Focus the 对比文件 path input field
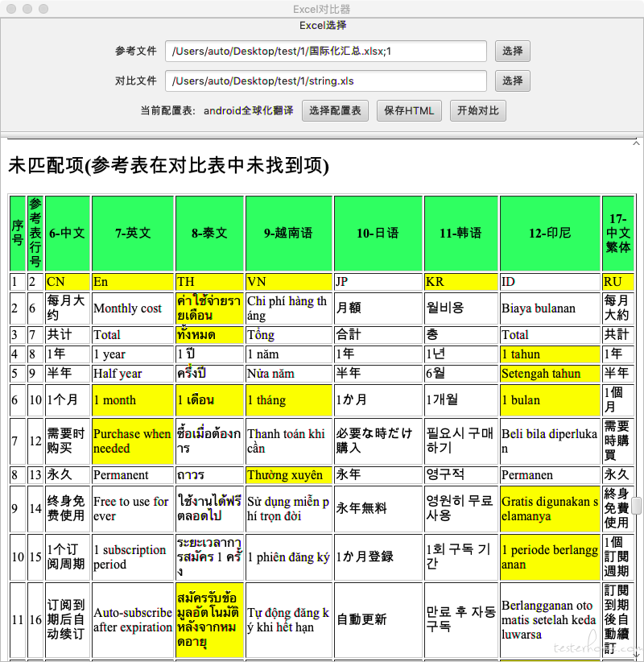 pos(326,81)
